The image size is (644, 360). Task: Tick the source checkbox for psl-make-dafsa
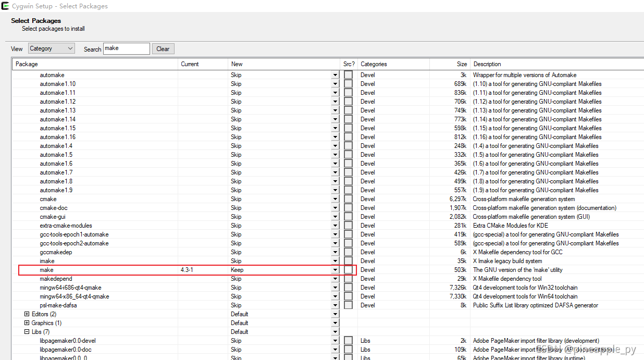pyautogui.click(x=348, y=305)
